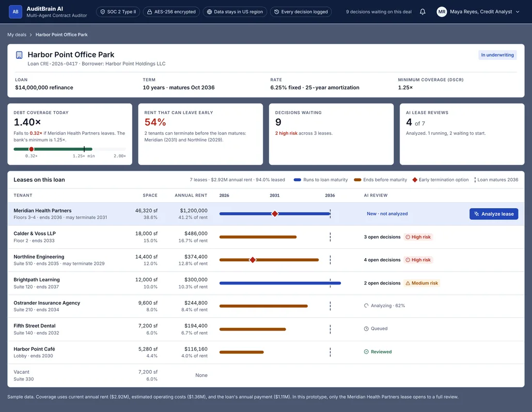Select the Harbor Point Café tenant name
This screenshot has width=532, height=412.
tap(34, 349)
